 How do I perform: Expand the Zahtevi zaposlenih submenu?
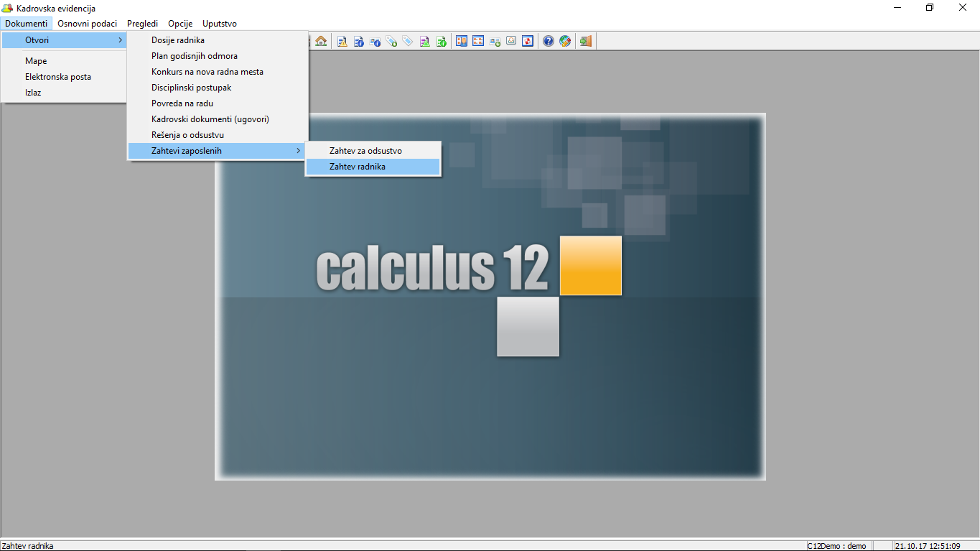pyautogui.click(x=216, y=151)
